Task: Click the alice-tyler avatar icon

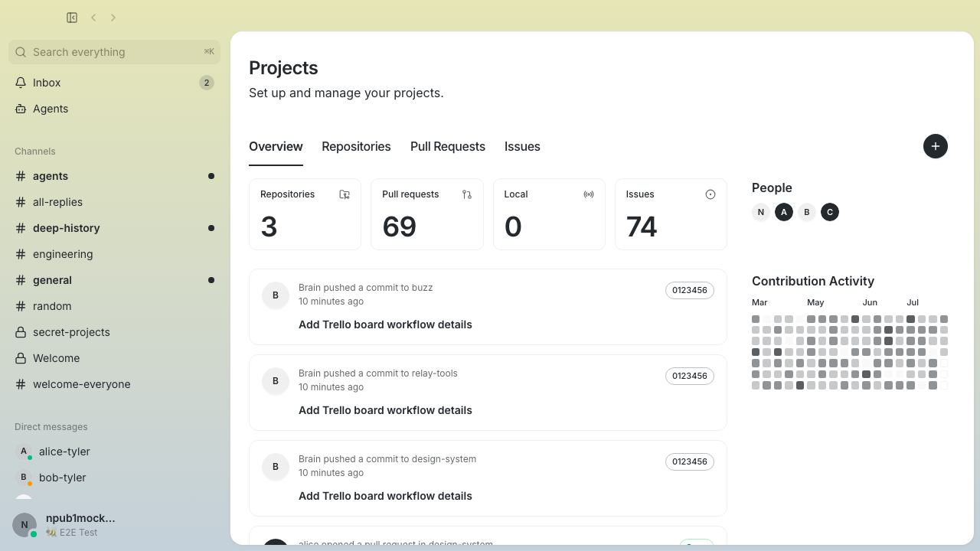Action: (x=24, y=452)
